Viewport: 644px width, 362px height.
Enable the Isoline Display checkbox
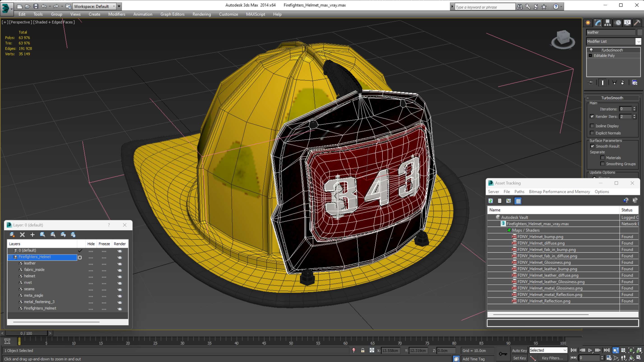pyautogui.click(x=592, y=126)
